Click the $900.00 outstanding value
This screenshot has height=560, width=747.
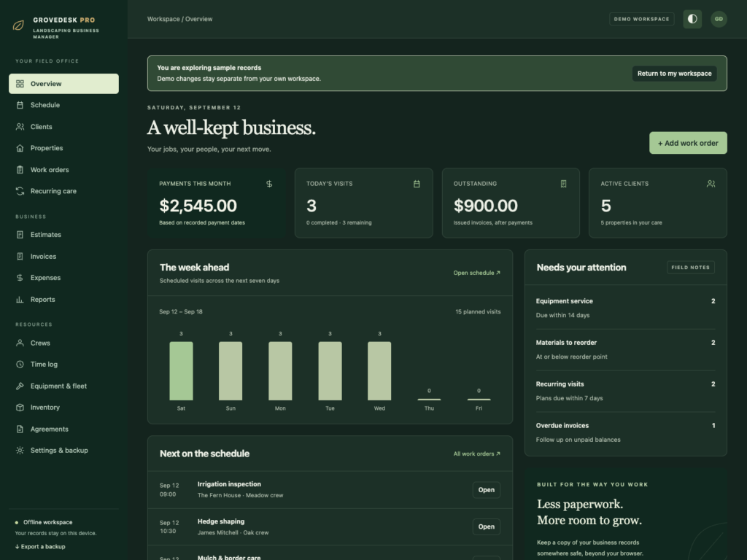coord(485,206)
